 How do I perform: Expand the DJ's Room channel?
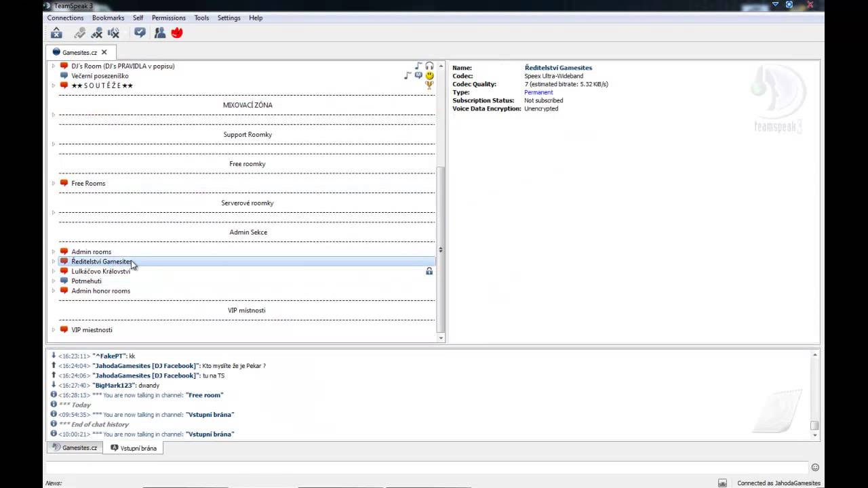tap(54, 66)
